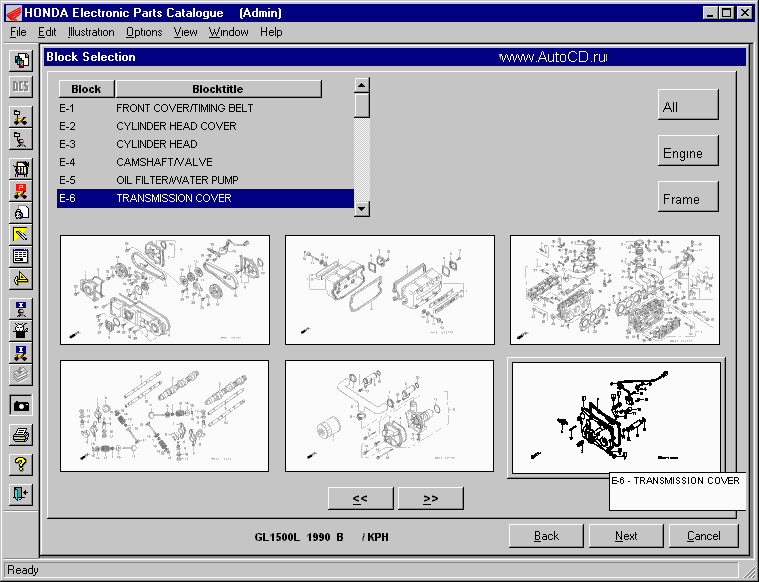Show All blocks

point(688,105)
